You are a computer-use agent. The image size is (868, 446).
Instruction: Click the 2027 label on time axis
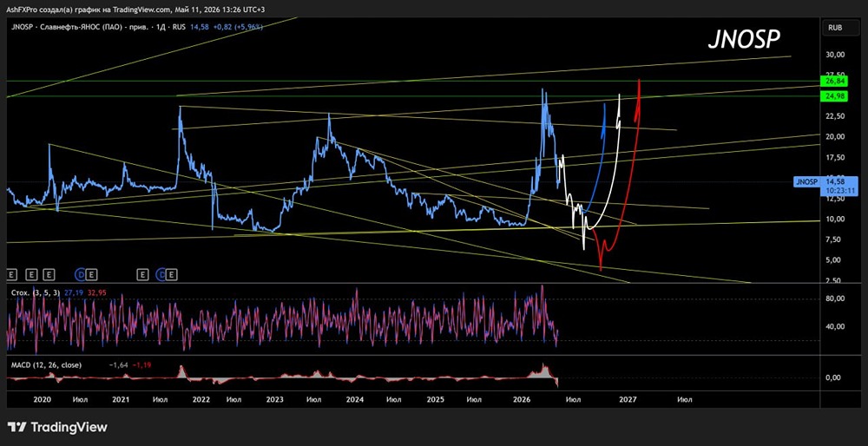[628, 399]
